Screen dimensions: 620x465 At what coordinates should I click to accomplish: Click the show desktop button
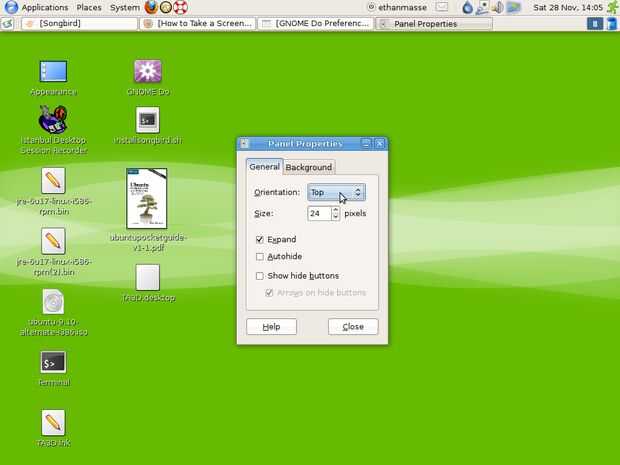point(7,24)
